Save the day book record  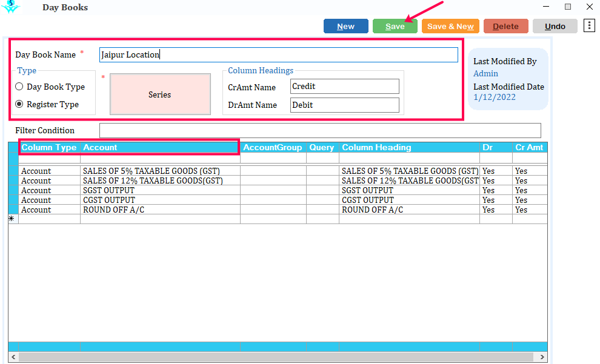coord(395,26)
